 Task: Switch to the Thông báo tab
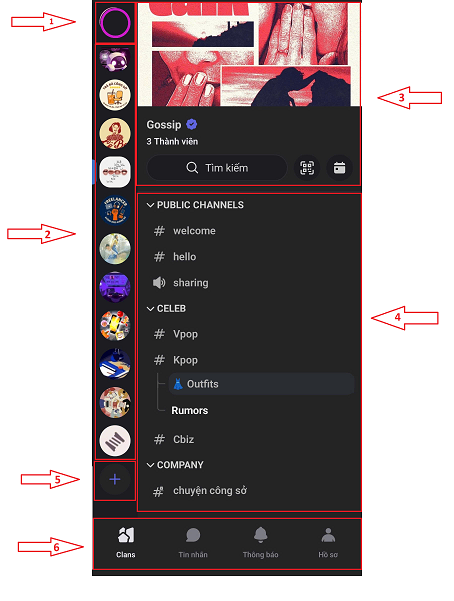pyautogui.click(x=260, y=544)
